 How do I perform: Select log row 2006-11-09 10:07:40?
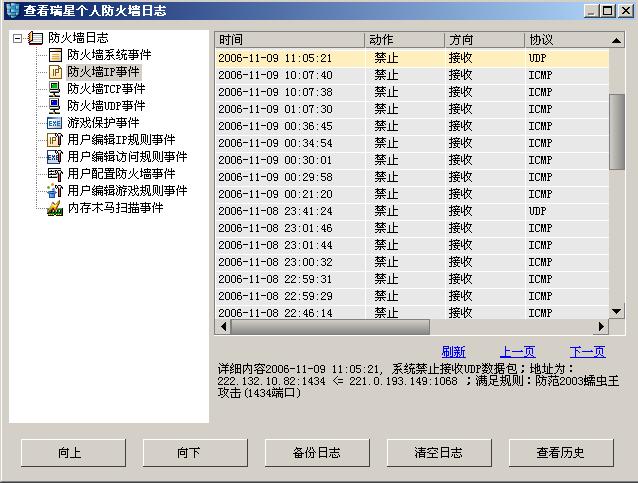coord(412,75)
